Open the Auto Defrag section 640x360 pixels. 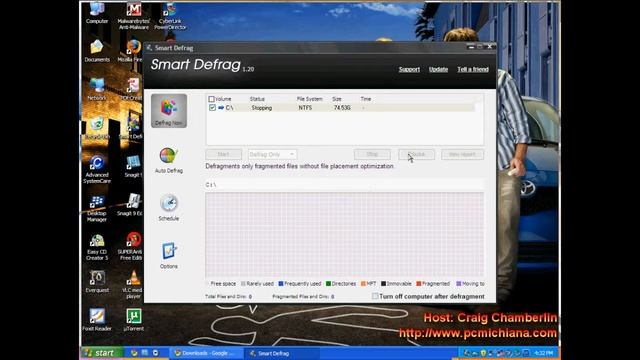(x=169, y=160)
